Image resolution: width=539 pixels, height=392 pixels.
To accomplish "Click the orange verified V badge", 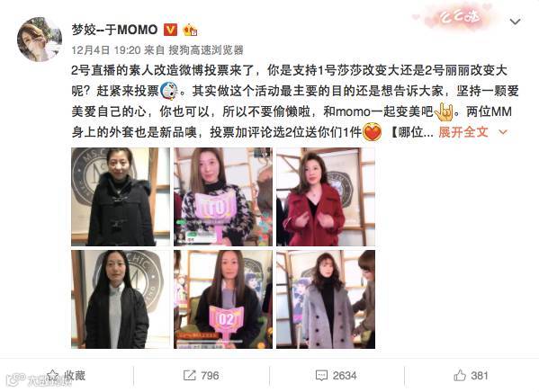I will (170, 31).
